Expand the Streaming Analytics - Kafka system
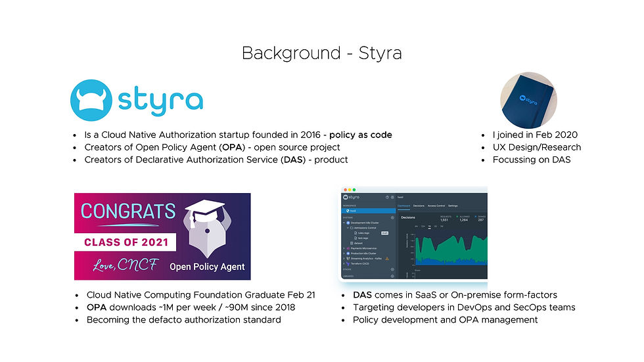The image size is (644, 362). tap(344, 259)
